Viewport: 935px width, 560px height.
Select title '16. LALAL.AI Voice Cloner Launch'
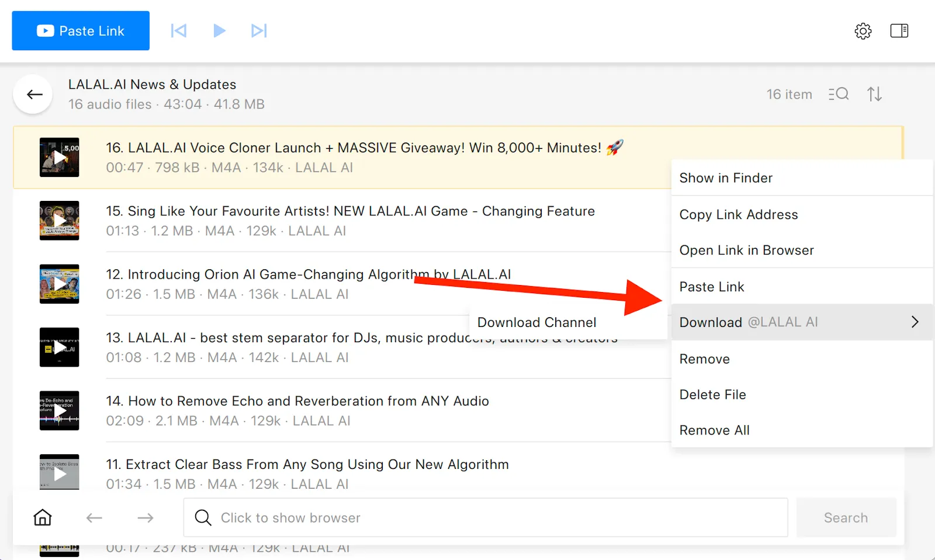point(365,148)
